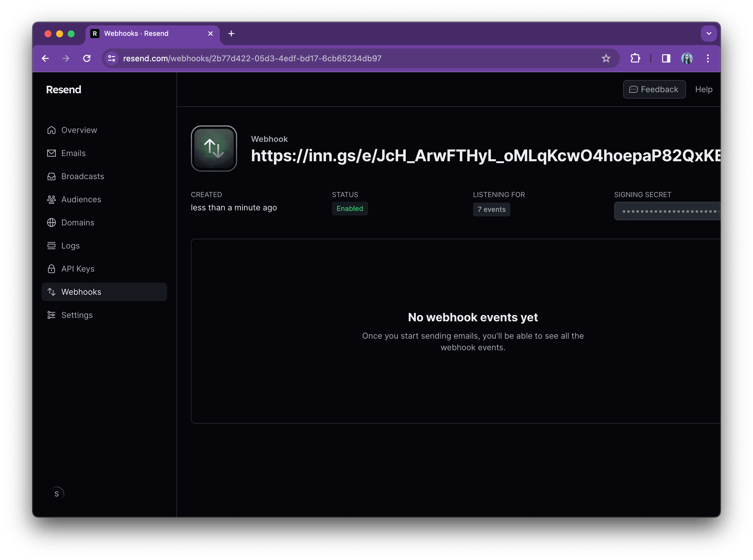The height and width of the screenshot is (560, 753).
Task: Open Emails via the envelope icon
Action: point(51,153)
